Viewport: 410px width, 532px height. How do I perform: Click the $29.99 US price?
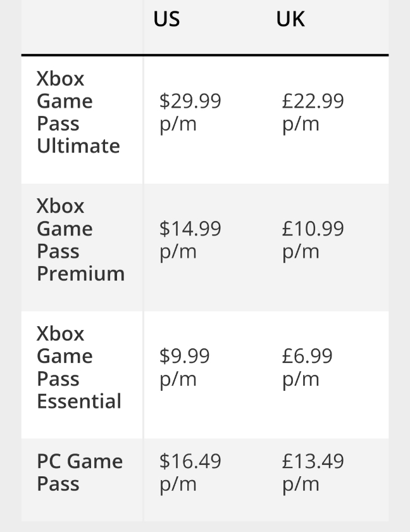tap(190, 101)
